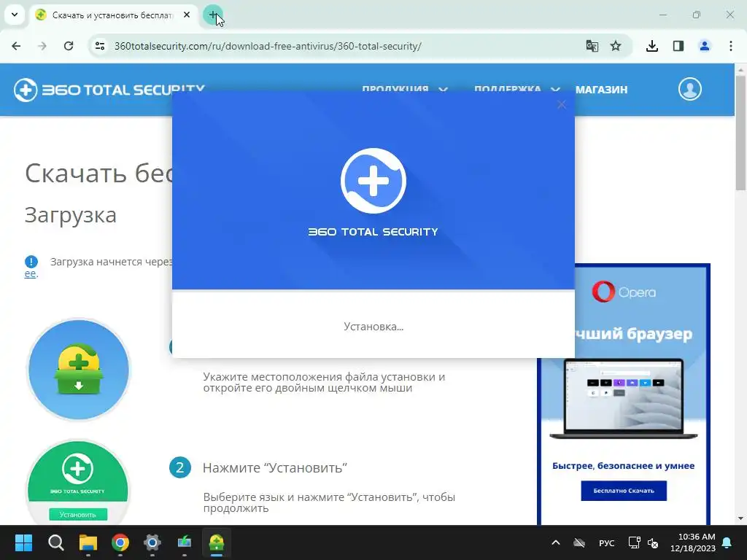Open the site user account icon

tap(690, 89)
